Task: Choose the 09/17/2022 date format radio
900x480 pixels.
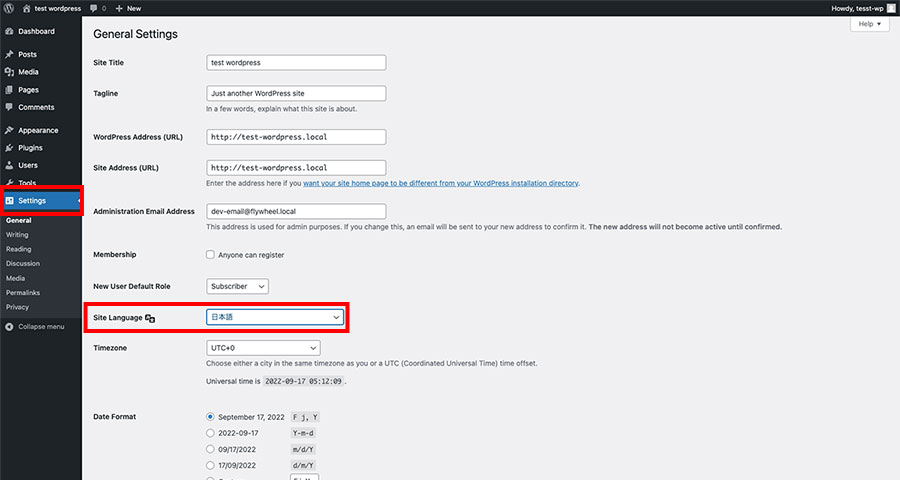Action: pyautogui.click(x=210, y=449)
